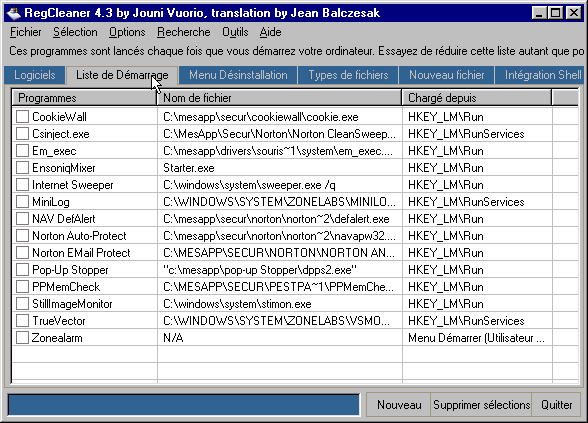This screenshot has width=588, height=423.
Task: Check the Internet Sweeper checkbox
Action: pos(22,184)
